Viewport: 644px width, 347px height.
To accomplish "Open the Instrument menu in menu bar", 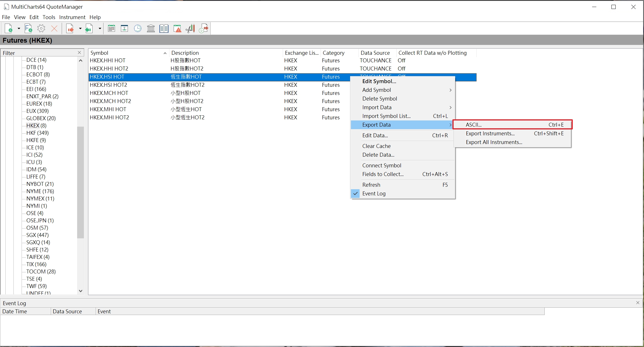I will (x=72, y=17).
